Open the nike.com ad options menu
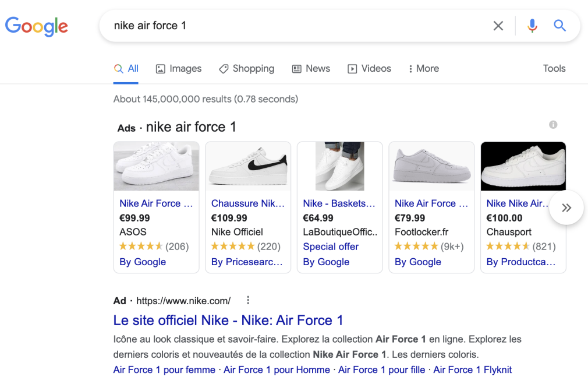This screenshot has width=588, height=387. (x=248, y=300)
